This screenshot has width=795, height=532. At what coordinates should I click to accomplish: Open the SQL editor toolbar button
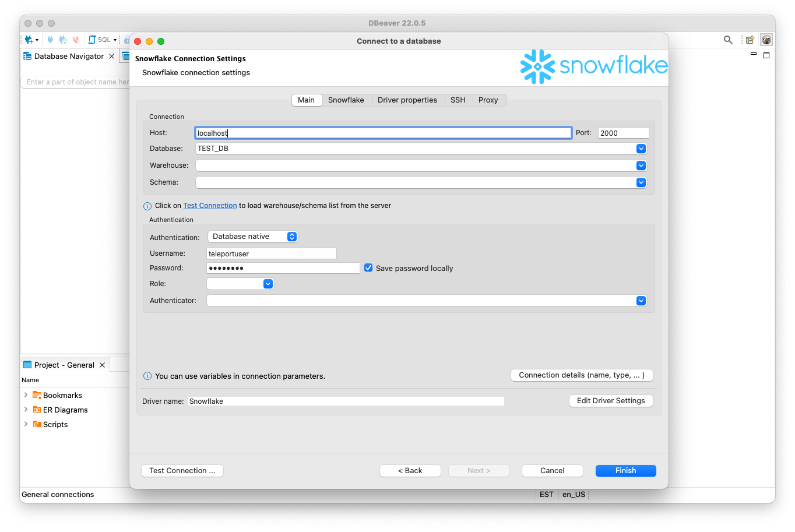pyautogui.click(x=100, y=40)
